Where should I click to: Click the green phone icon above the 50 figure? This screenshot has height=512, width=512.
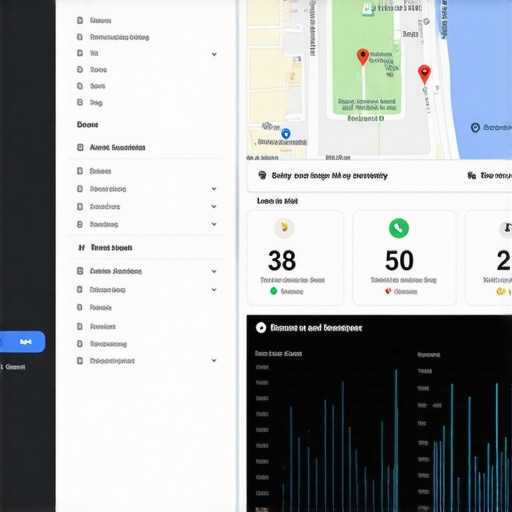(399, 228)
